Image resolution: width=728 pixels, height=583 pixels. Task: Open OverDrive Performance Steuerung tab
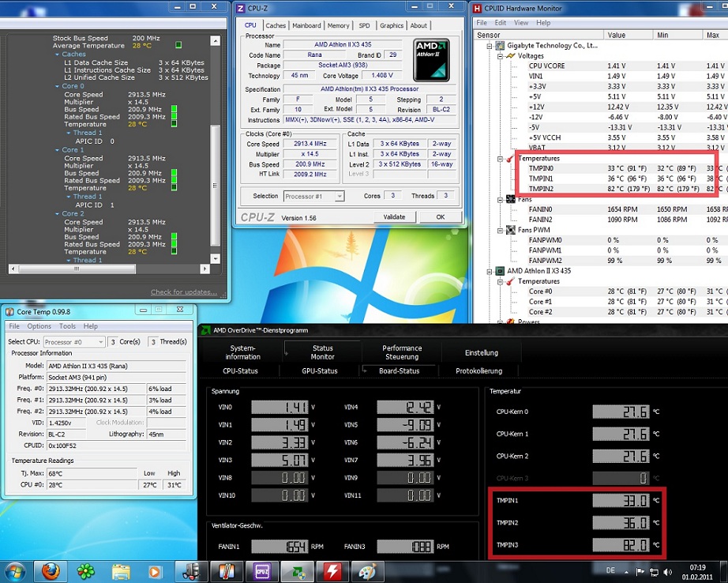(402, 352)
